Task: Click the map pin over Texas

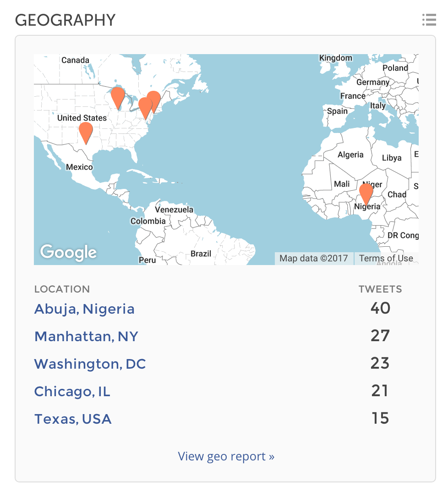Action: click(x=86, y=132)
